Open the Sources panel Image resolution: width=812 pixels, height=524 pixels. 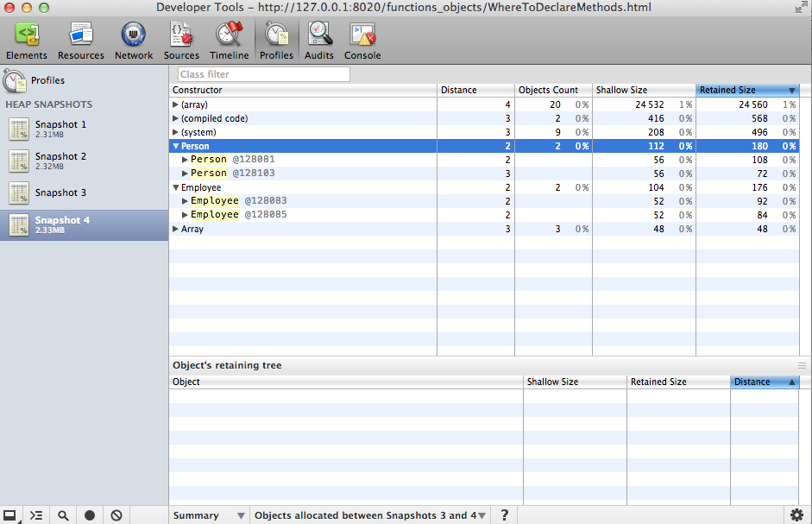[181, 41]
